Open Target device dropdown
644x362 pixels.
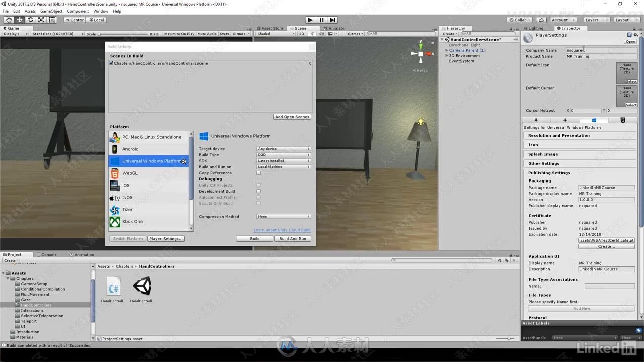click(284, 149)
